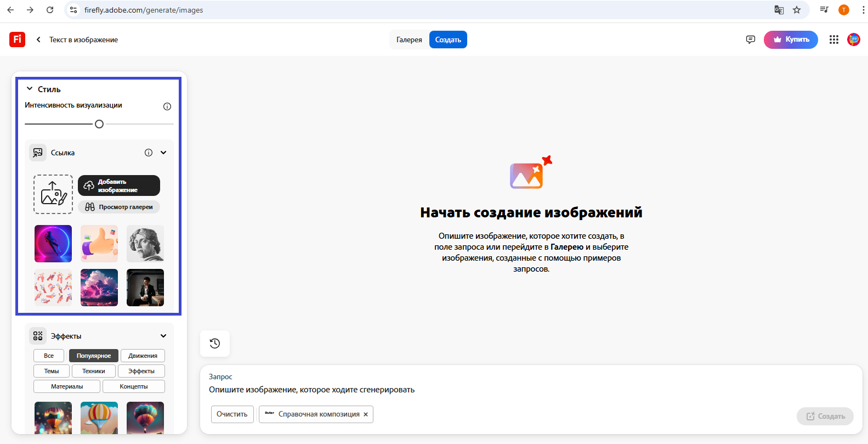The image size is (868, 444).
Task: Switch to the Создать tab
Action: (448, 40)
